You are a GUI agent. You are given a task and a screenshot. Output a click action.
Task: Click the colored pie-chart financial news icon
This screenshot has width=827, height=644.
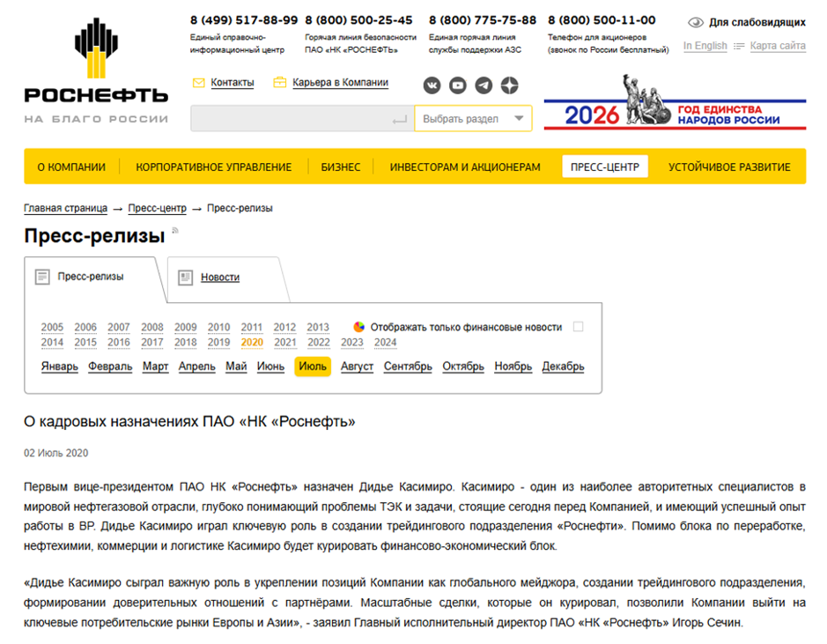coord(359,327)
